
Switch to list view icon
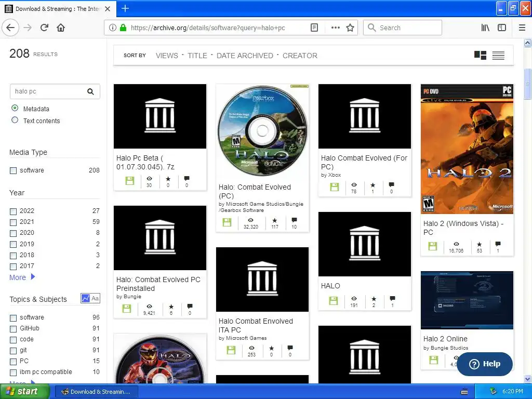point(498,55)
